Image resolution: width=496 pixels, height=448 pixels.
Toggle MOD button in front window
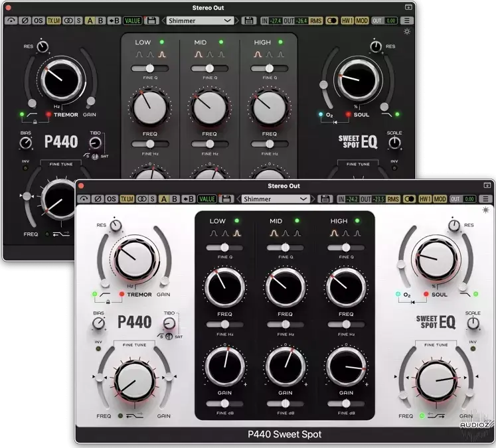(x=440, y=199)
